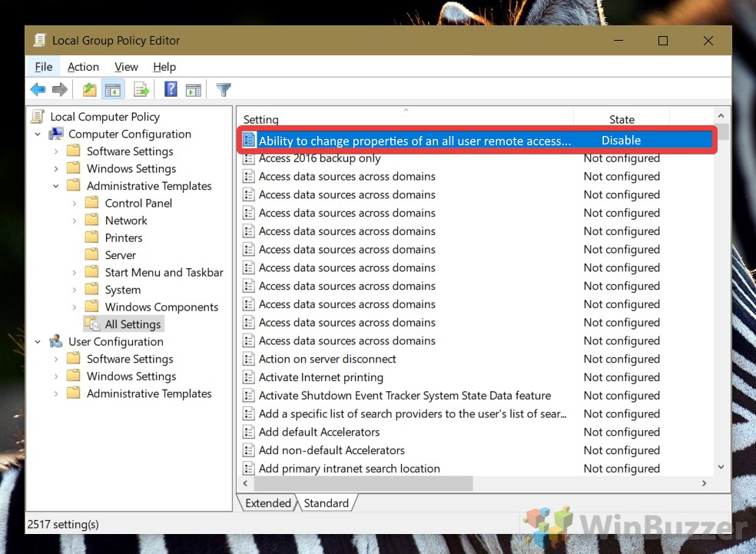Click the Export List toolbar icon
This screenshot has width=756, height=554.
[141, 89]
